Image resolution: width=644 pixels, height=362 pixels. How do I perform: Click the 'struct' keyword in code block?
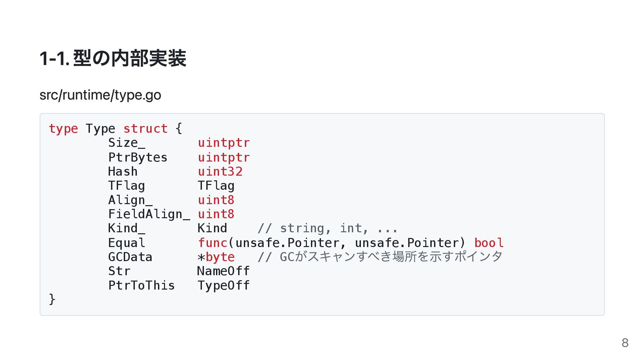point(146,129)
